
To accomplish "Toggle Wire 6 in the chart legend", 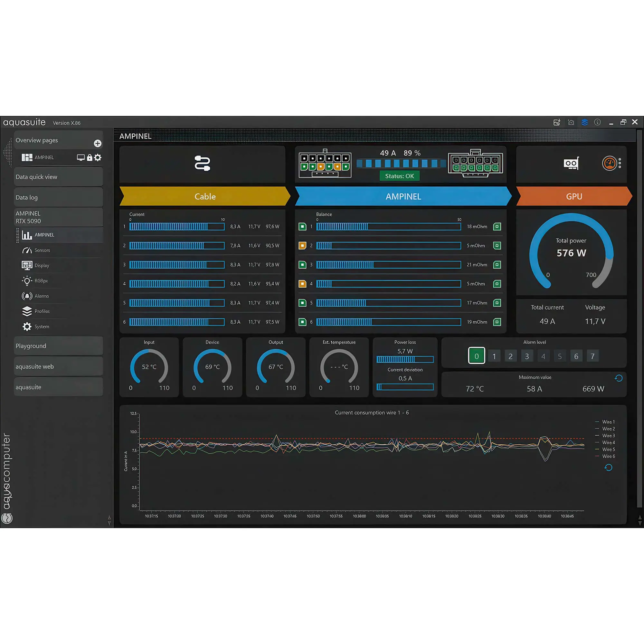I will point(605,456).
